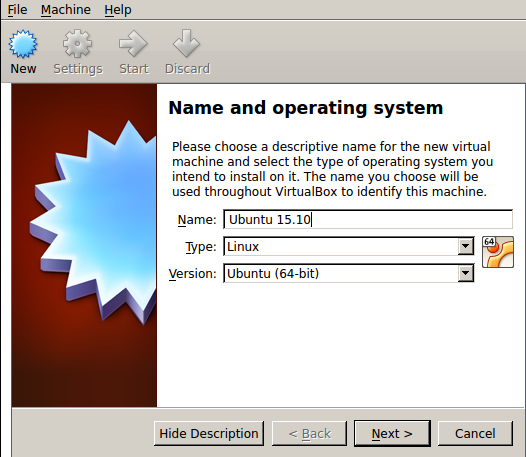Viewport: 526px width, 457px height.
Task: Click Next to continue the wizard
Action: [x=392, y=434]
